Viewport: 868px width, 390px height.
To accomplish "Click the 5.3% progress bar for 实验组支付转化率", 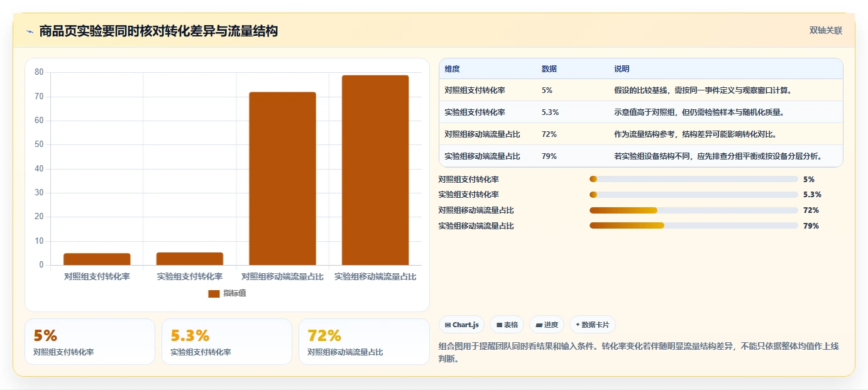I will tap(693, 195).
